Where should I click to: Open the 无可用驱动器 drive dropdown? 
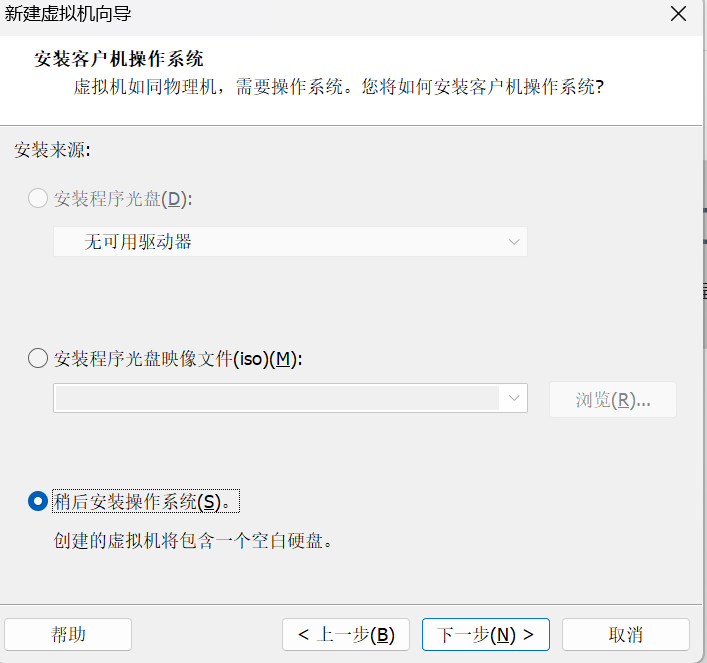tap(290, 242)
